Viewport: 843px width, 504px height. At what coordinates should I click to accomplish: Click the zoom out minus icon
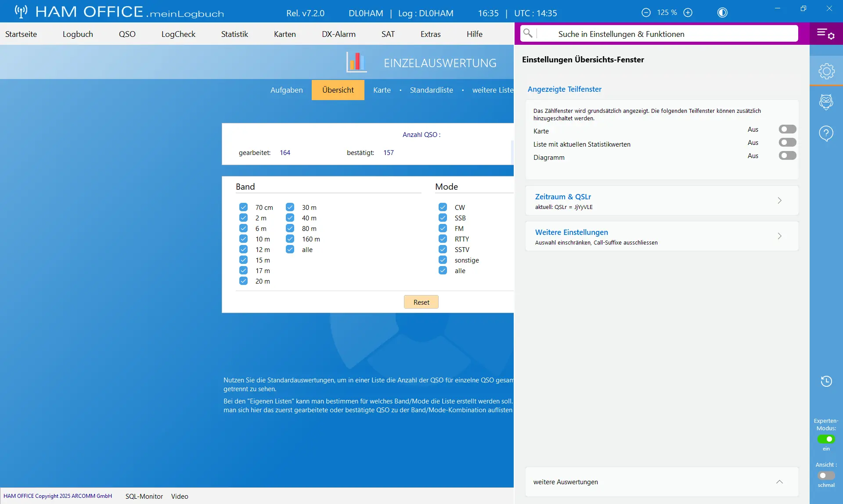point(646,13)
